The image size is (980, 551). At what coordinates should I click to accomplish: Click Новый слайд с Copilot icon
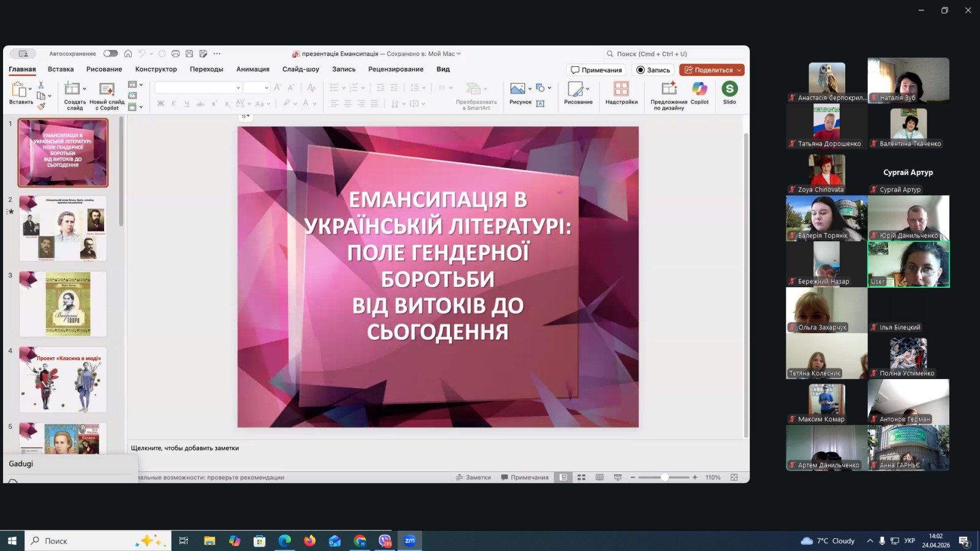point(107,89)
